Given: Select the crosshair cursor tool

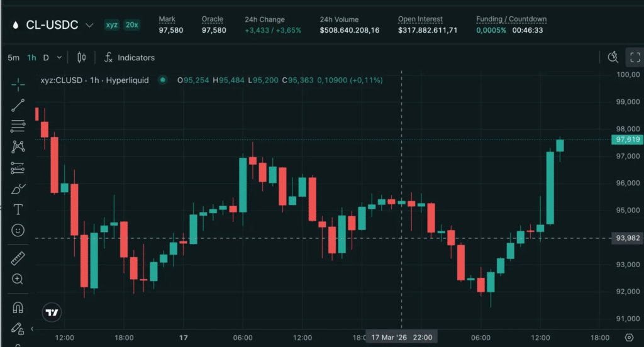Looking at the screenshot, I should pyautogui.click(x=18, y=85).
